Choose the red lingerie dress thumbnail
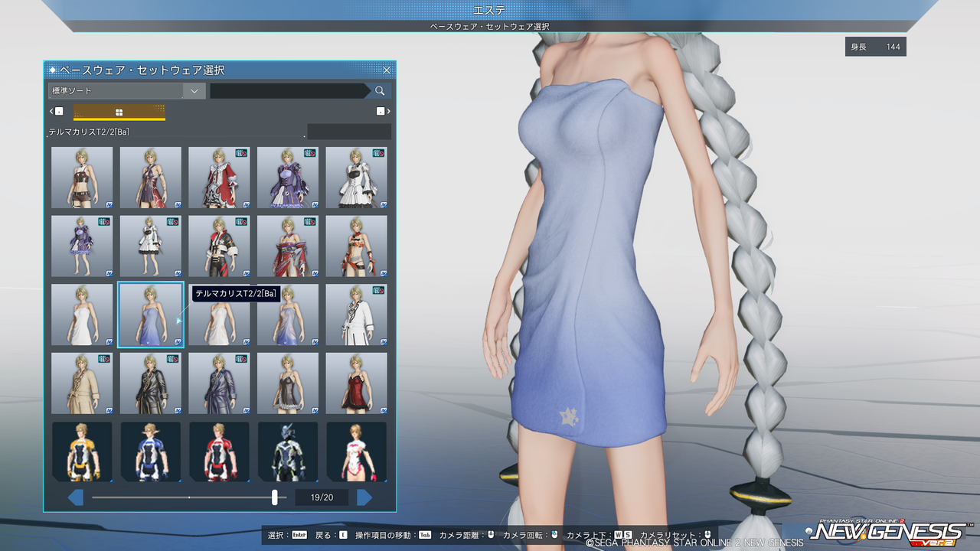Viewport: 980px width, 551px height. click(356, 383)
